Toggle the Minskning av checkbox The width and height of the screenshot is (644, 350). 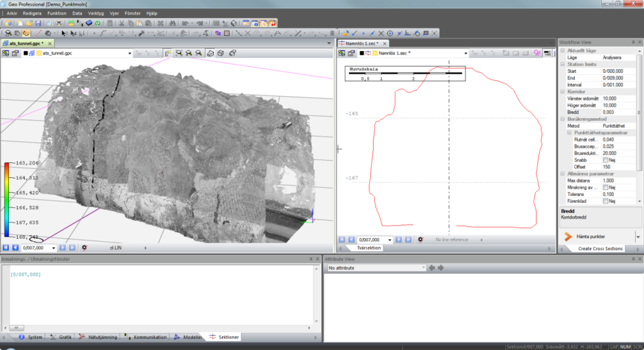(x=605, y=187)
